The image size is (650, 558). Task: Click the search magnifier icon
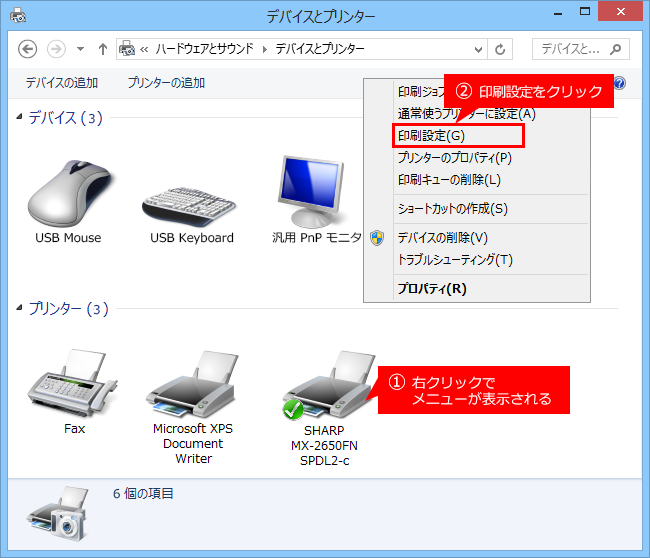(616, 49)
